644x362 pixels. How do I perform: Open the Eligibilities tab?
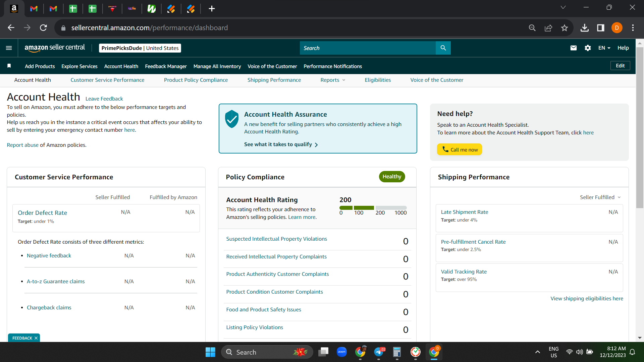pos(378,80)
